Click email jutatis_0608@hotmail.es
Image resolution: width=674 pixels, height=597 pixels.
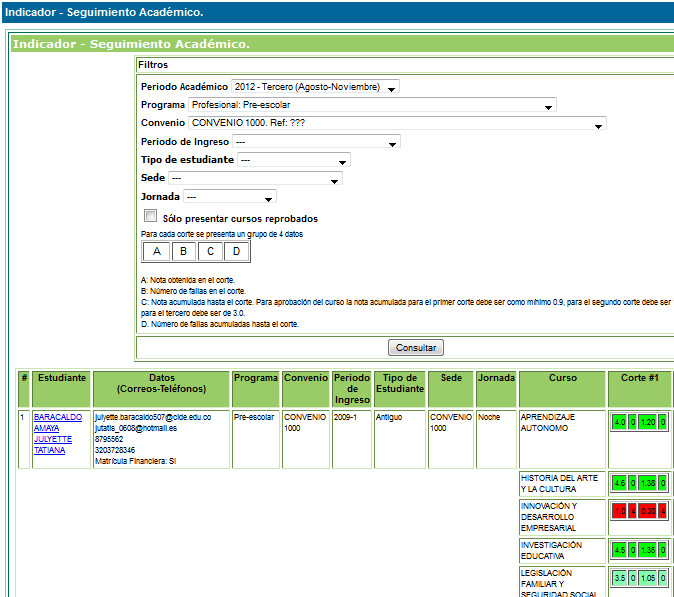coord(136,428)
